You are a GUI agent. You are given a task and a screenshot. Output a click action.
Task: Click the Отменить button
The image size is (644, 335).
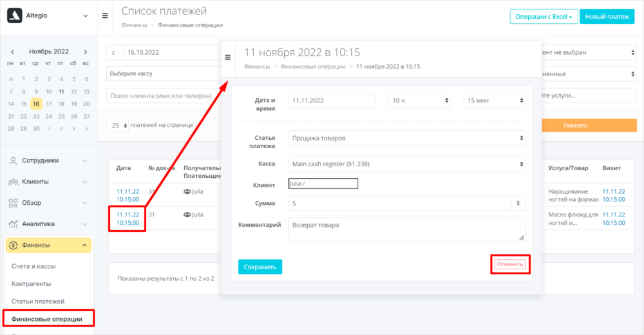(x=509, y=264)
